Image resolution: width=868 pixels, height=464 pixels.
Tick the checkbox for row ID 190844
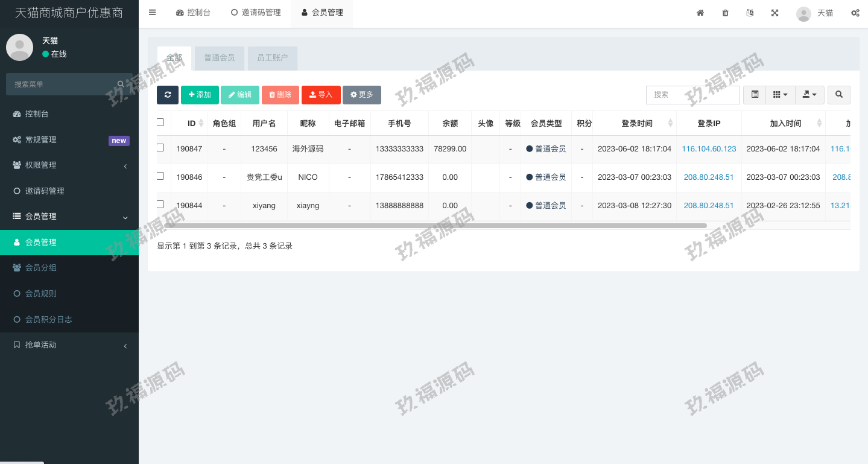point(160,205)
